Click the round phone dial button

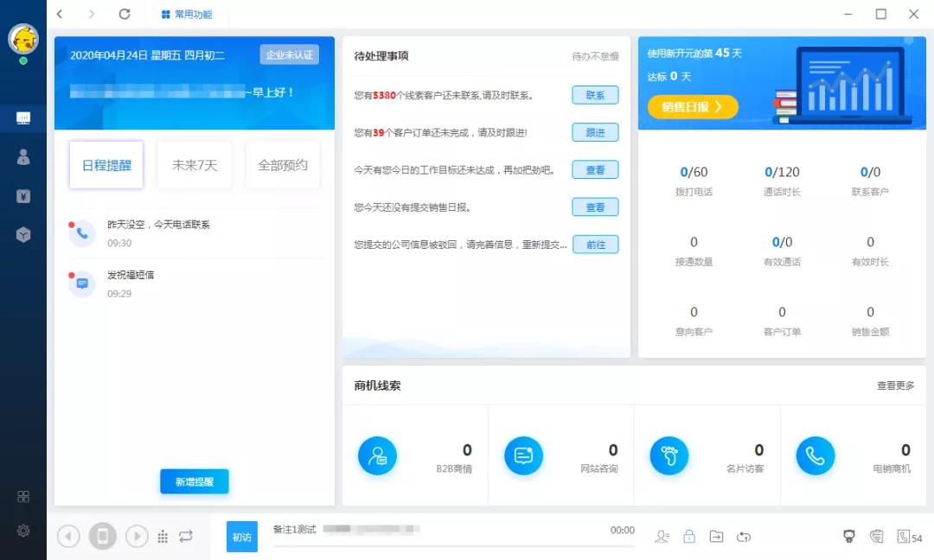tap(102, 536)
